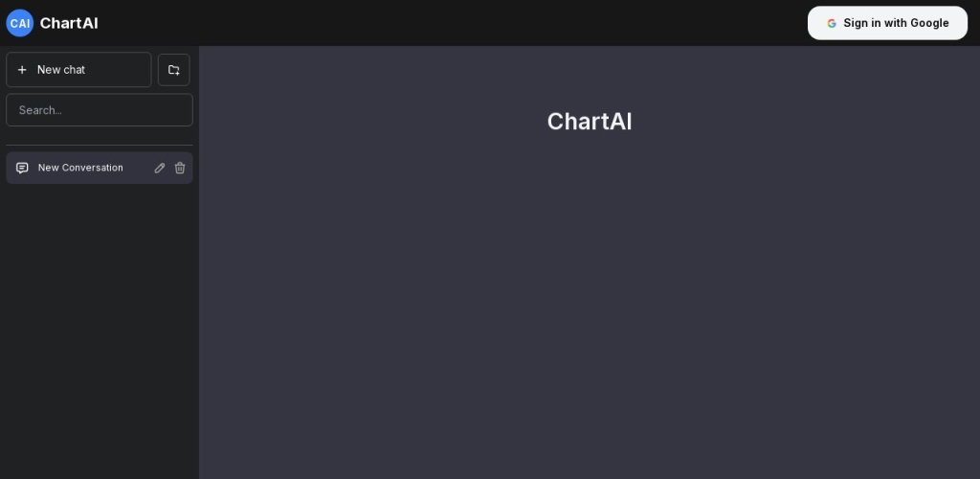Viewport: 980px width, 479px height.
Task: Click the large ChartAI heading in main panel
Action: tap(590, 122)
